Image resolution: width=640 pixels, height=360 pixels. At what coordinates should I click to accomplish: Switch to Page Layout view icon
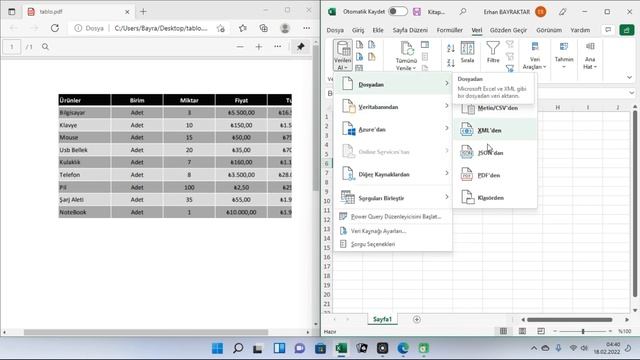(522, 331)
